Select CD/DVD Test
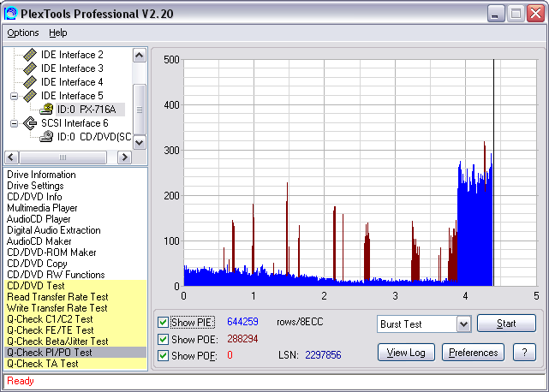 coord(75,286)
